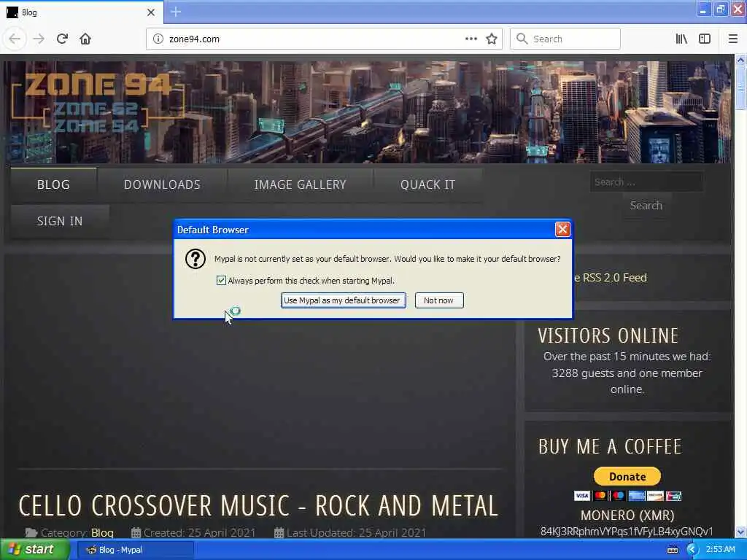Viewport: 747px width, 560px height.
Task: Click the Monero wallet address text
Action: click(x=627, y=532)
